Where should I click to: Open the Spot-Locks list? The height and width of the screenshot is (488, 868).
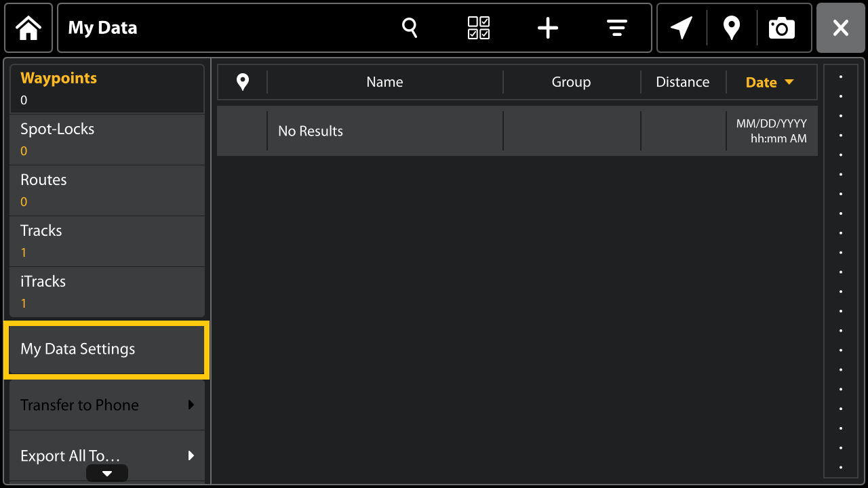coord(107,140)
